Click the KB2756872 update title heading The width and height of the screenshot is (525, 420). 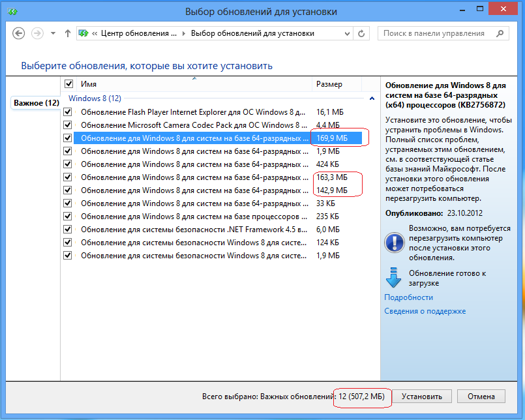445,95
